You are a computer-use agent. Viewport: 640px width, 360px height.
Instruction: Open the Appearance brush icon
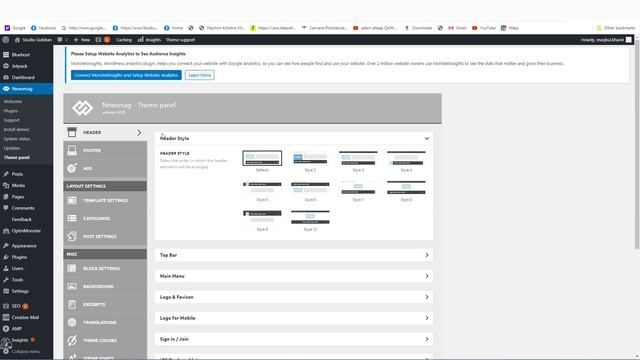(x=6, y=246)
